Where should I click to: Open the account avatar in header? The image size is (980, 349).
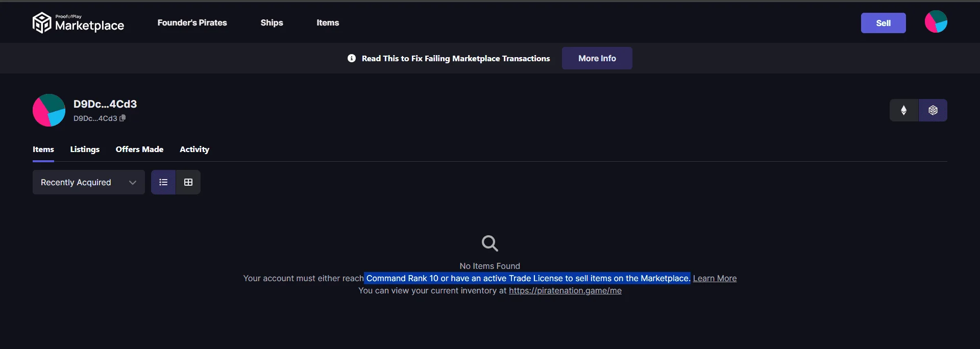click(936, 21)
